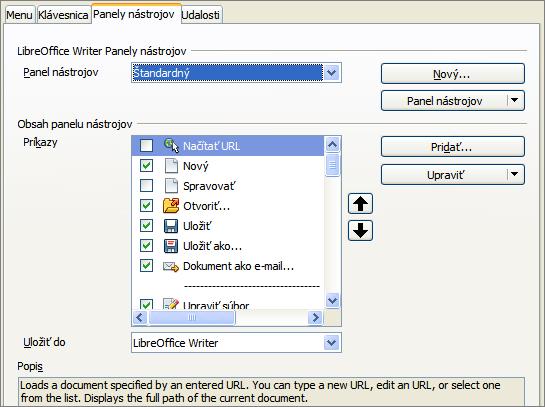Enable the Načítať URL checkbox

point(146,146)
